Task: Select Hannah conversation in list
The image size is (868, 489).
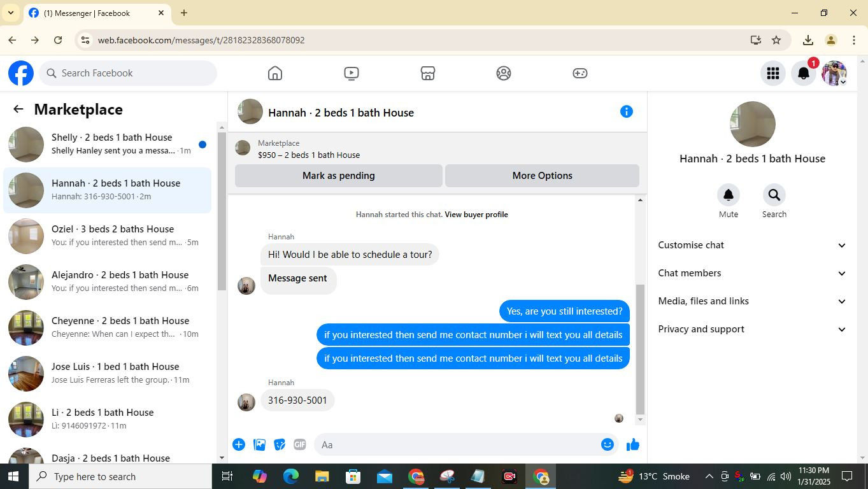Action: (108, 190)
